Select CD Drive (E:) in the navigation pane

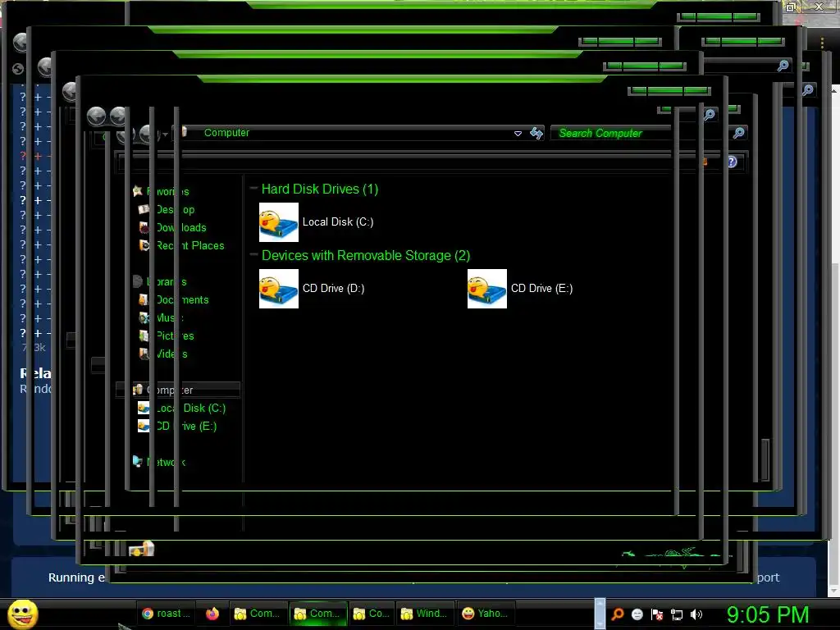pyautogui.click(x=177, y=426)
